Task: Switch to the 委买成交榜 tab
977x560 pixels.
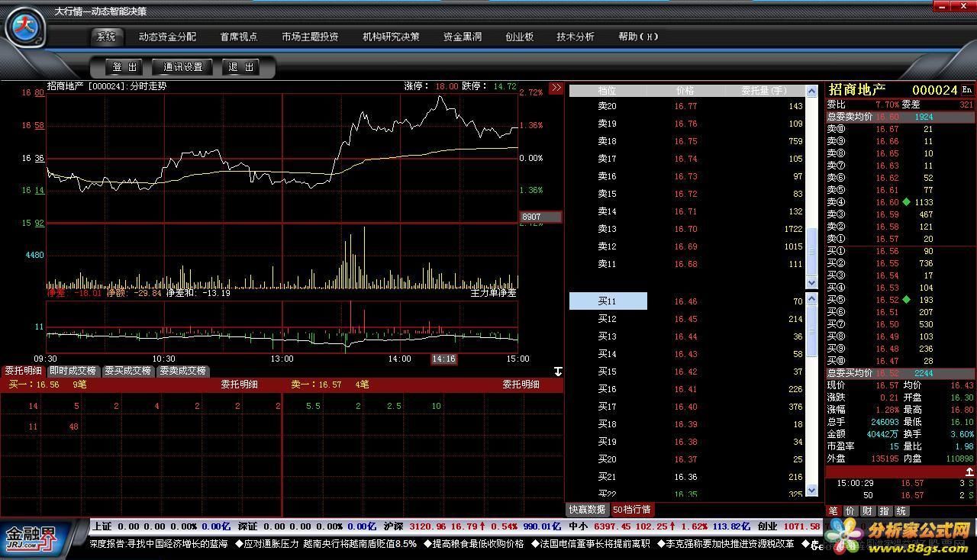Action: 128,372
